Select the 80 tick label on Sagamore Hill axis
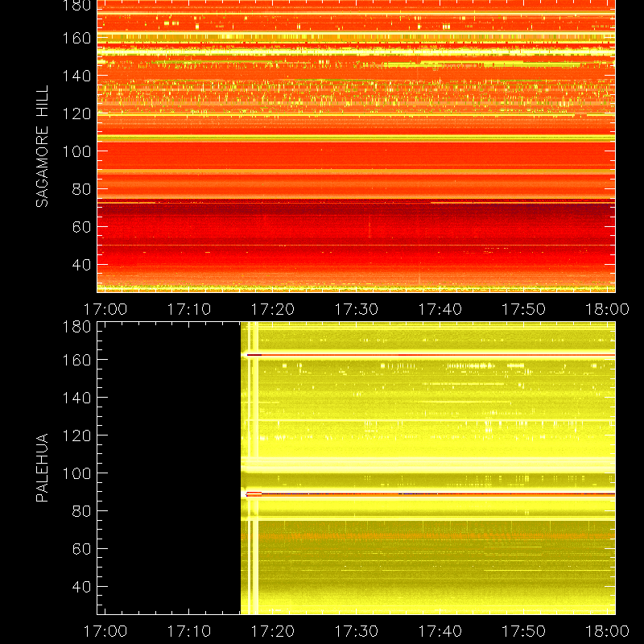Viewport: 644px width, 644px height. (81, 189)
